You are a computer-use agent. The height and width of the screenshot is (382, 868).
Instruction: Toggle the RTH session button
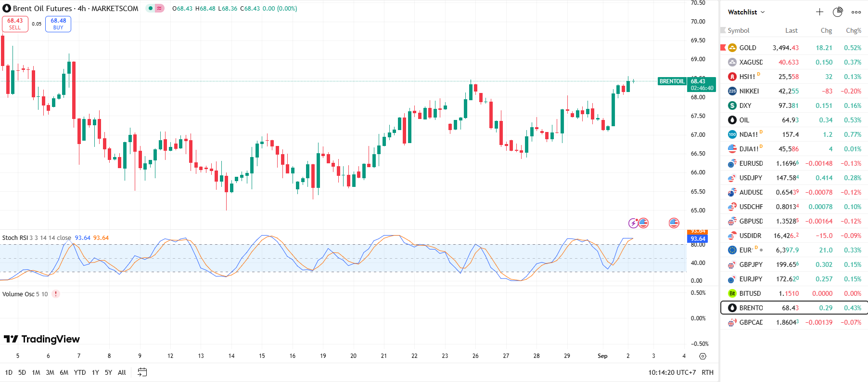[x=707, y=372]
